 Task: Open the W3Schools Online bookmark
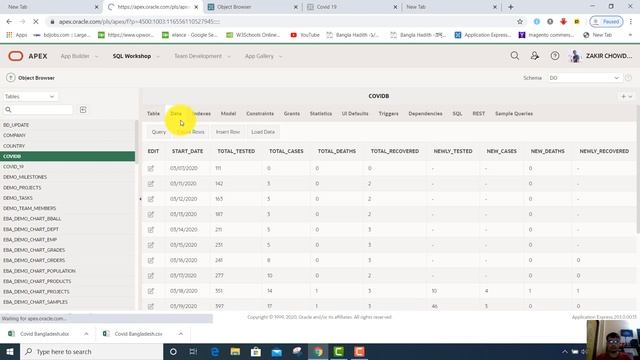(x=253, y=35)
